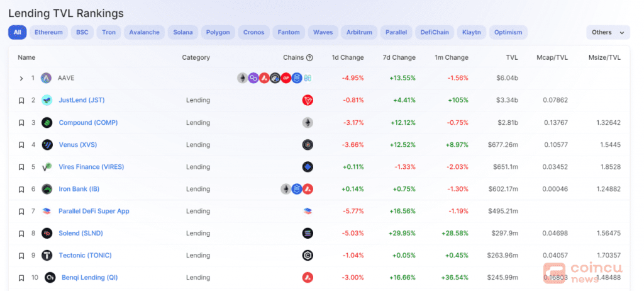Filter rankings by DefiChain
This screenshot has width=644, height=291.
click(435, 32)
